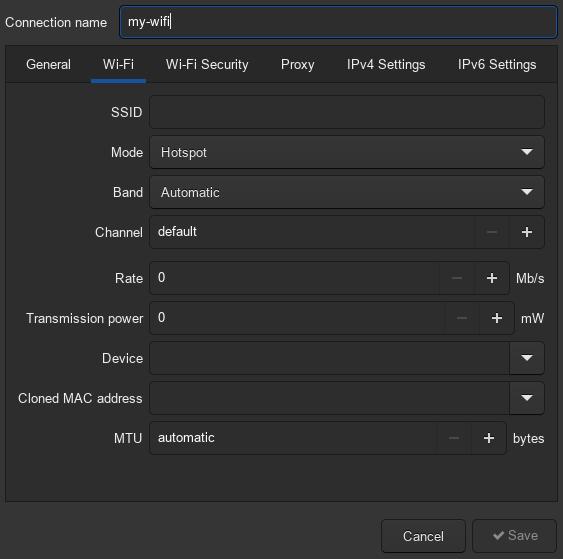Open the Band dropdown set to Automatic

click(x=347, y=192)
